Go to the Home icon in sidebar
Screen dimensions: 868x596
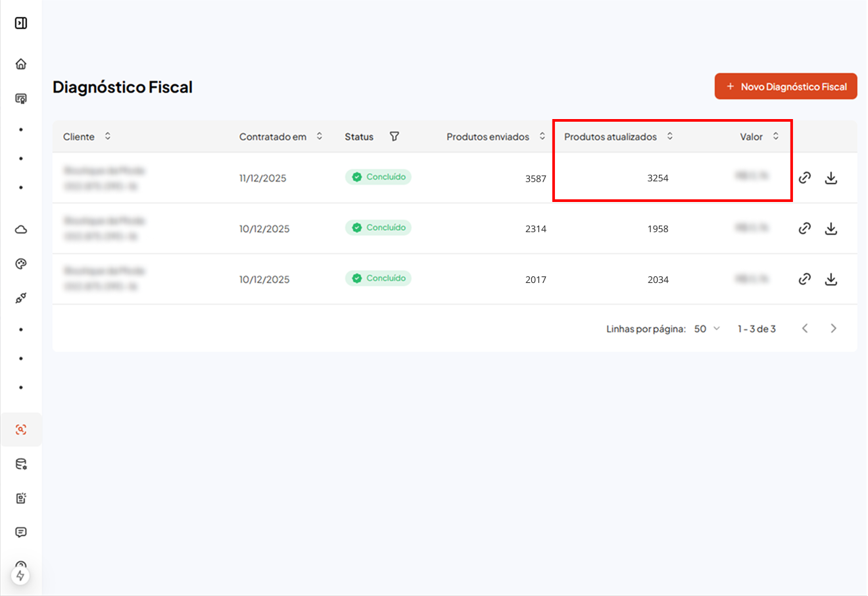click(x=21, y=64)
